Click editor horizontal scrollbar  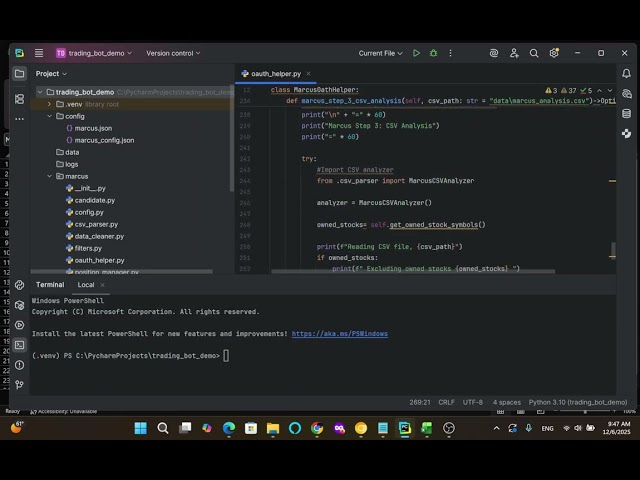pos(413,271)
